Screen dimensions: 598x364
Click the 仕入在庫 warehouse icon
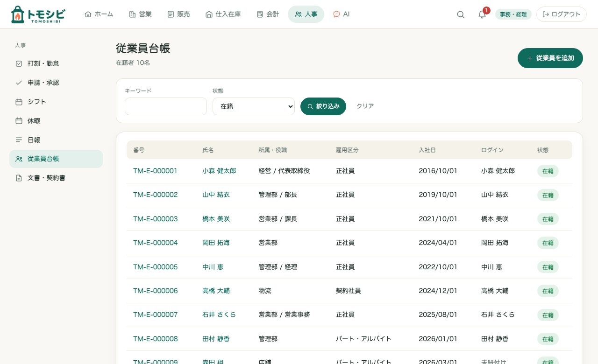point(209,14)
